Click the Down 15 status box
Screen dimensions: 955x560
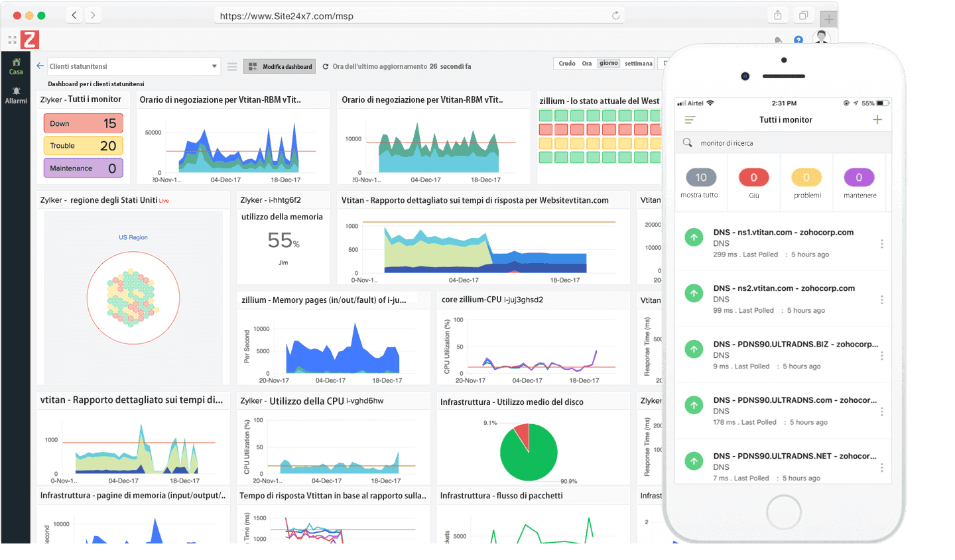(x=84, y=123)
